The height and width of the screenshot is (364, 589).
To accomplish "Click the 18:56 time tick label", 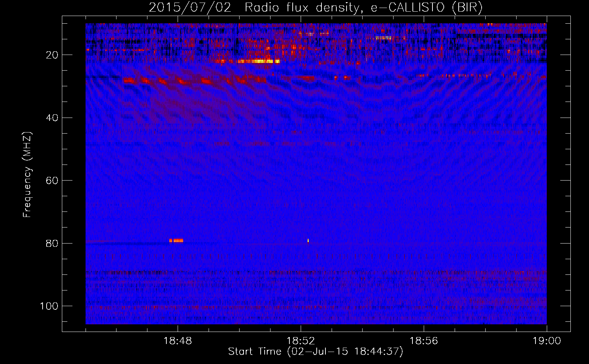I will tap(424, 341).
